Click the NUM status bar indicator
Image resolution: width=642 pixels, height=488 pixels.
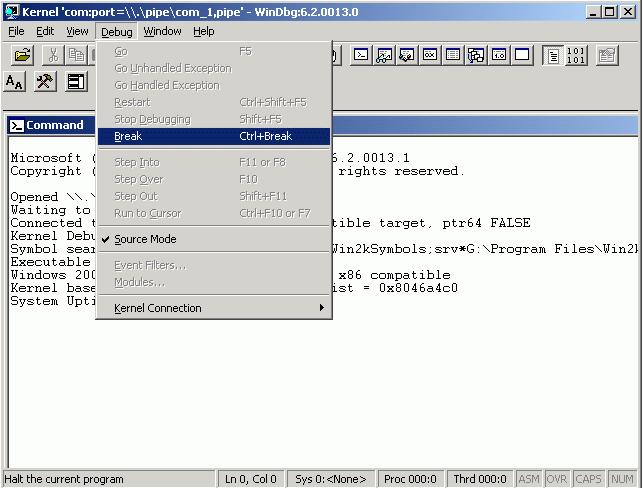click(x=622, y=479)
